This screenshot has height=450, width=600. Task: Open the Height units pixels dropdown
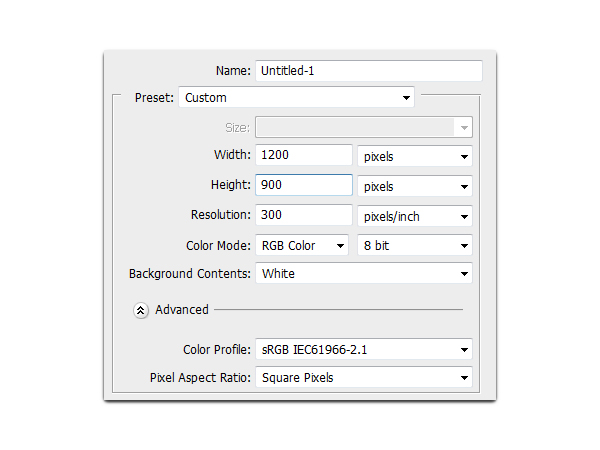(415, 186)
